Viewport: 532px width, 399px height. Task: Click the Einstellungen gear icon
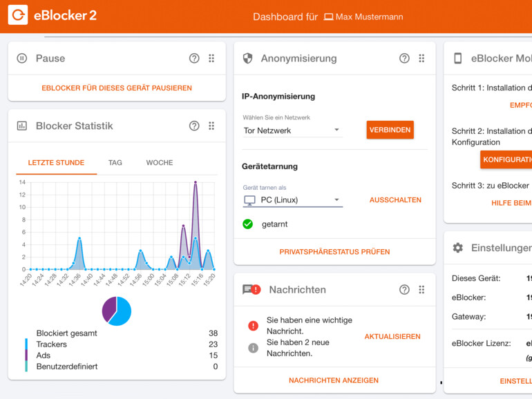[457, 248]
